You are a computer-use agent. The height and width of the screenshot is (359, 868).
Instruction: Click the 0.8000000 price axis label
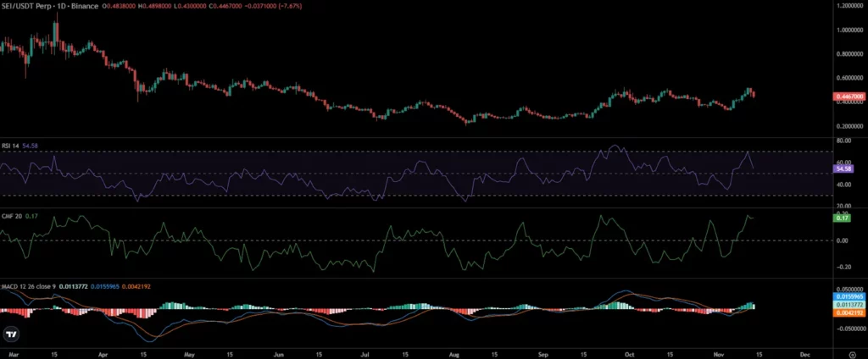[849, 53]
